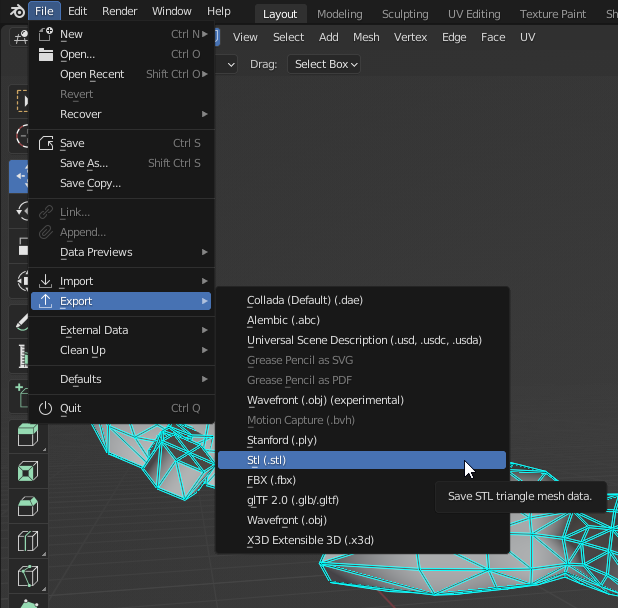Screen dimensions: 618x608
Task: Select the Knife tool icon
Action: pos(28,576)
